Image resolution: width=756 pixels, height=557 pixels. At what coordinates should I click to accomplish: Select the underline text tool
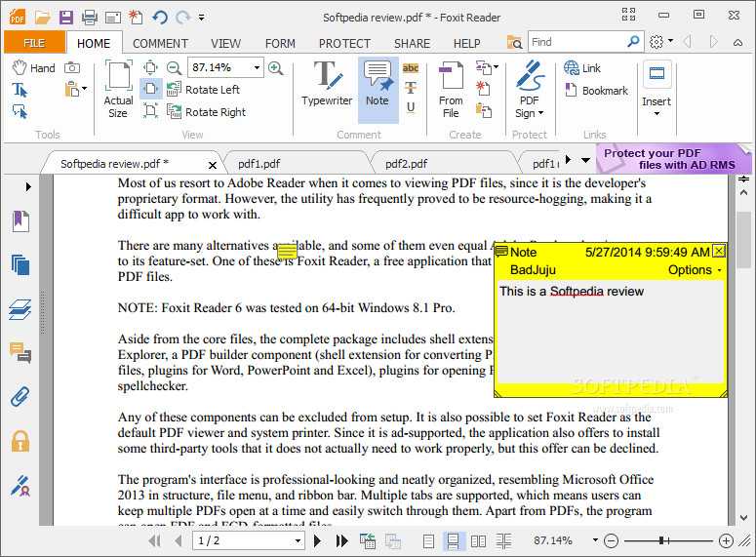click(411, 107)
